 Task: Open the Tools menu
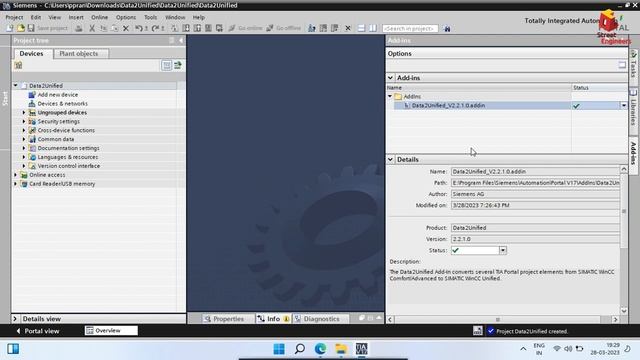click(150, 18)
